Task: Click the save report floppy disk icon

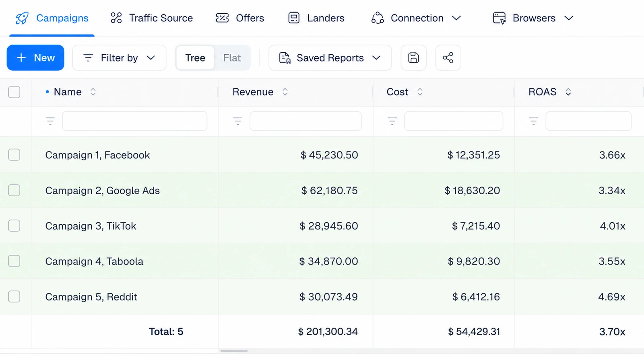Action: click(x=413, y=58)
